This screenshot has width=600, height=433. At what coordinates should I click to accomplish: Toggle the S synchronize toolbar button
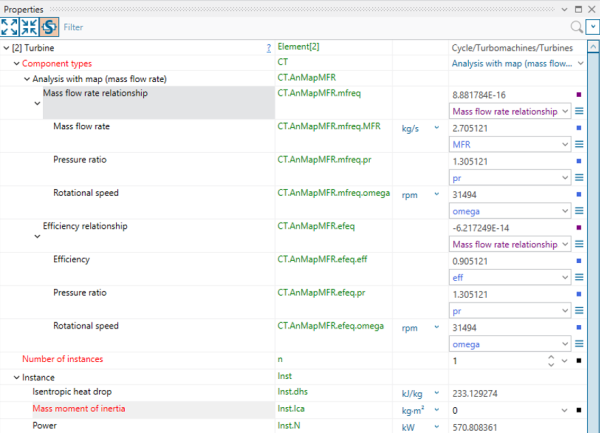pyautogui.click(x=49, y=27)
